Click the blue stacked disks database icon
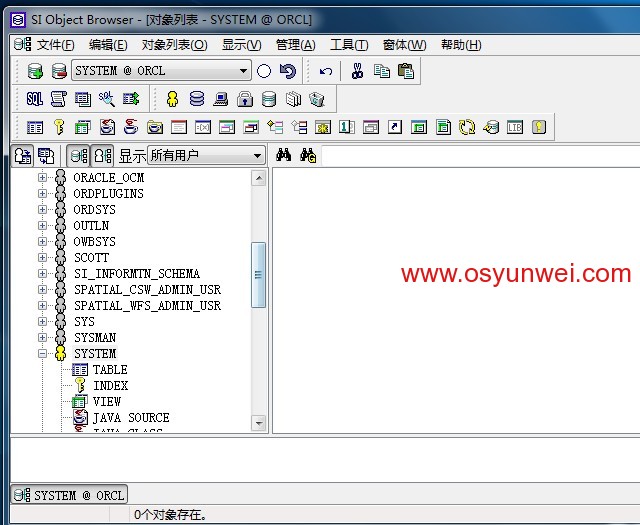This screenshot has width=640, height=525. (197, 99)
